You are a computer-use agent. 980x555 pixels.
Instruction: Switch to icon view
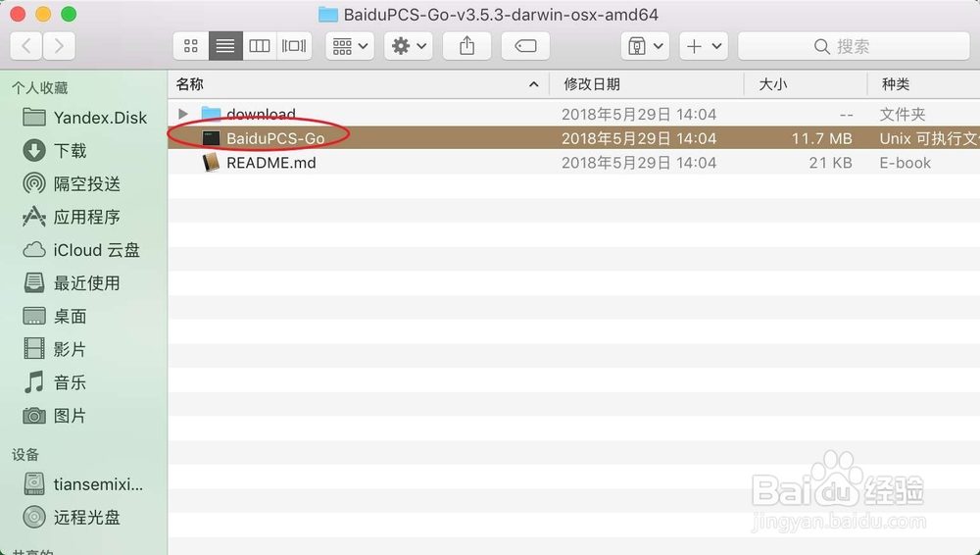[191, 46]
